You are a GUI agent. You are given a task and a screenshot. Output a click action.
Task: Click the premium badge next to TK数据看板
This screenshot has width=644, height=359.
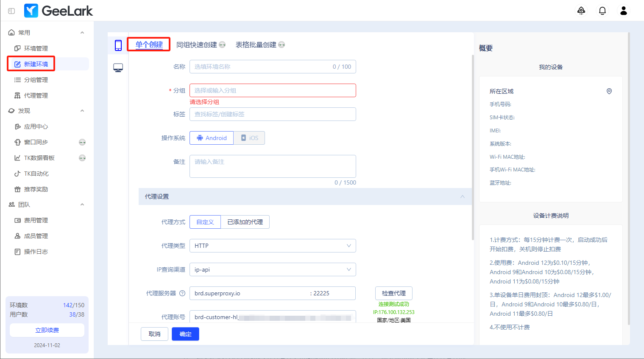coord(82,158)
